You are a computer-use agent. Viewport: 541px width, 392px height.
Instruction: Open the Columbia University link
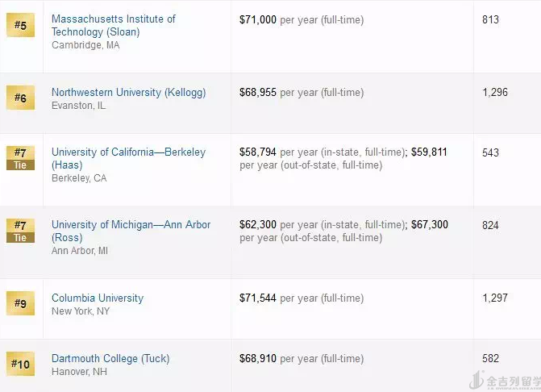coord(98,298)
